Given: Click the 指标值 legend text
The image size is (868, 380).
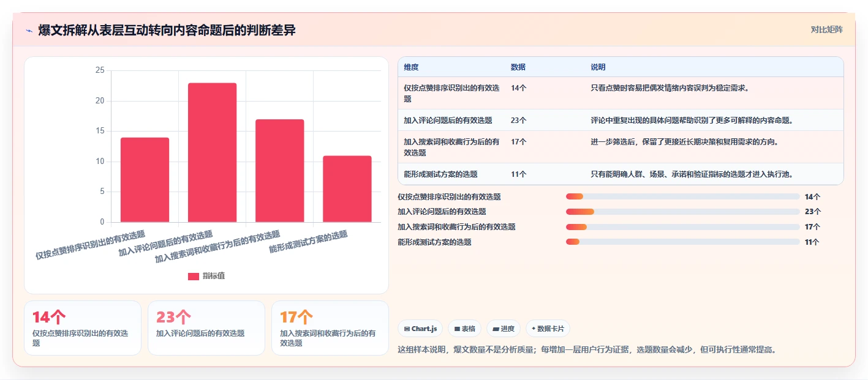Looking at the screenshot, I should click(214, 276).
